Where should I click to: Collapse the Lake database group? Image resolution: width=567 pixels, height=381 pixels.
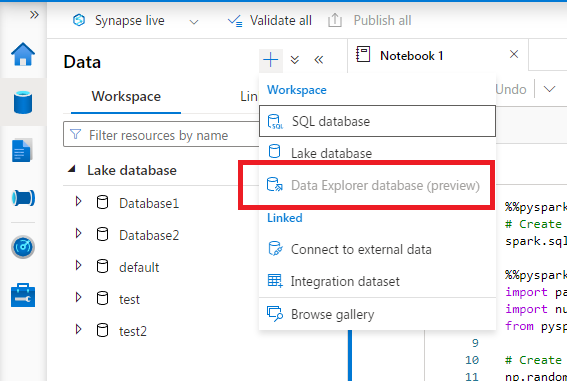72,169
